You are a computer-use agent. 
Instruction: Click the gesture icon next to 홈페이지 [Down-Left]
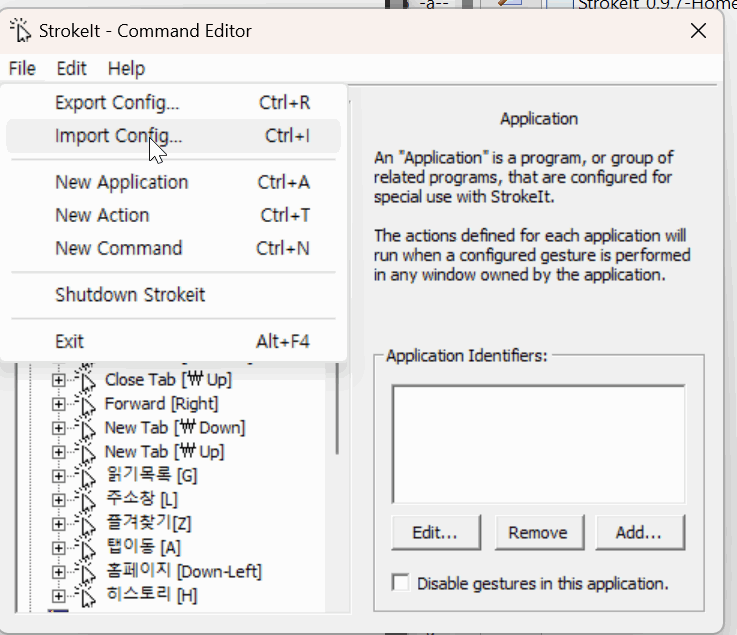tap(86, 572)
